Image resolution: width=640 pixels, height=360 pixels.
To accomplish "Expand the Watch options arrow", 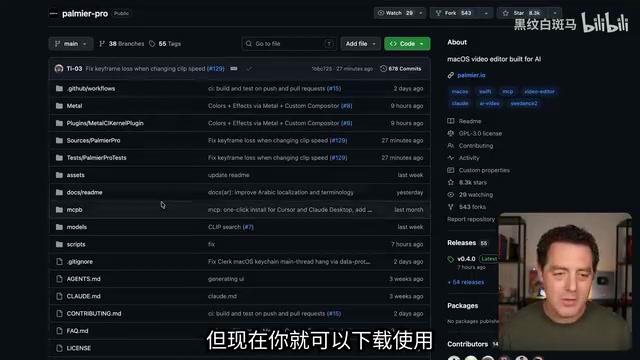I will pyautogui.click(x=421, y=13).
